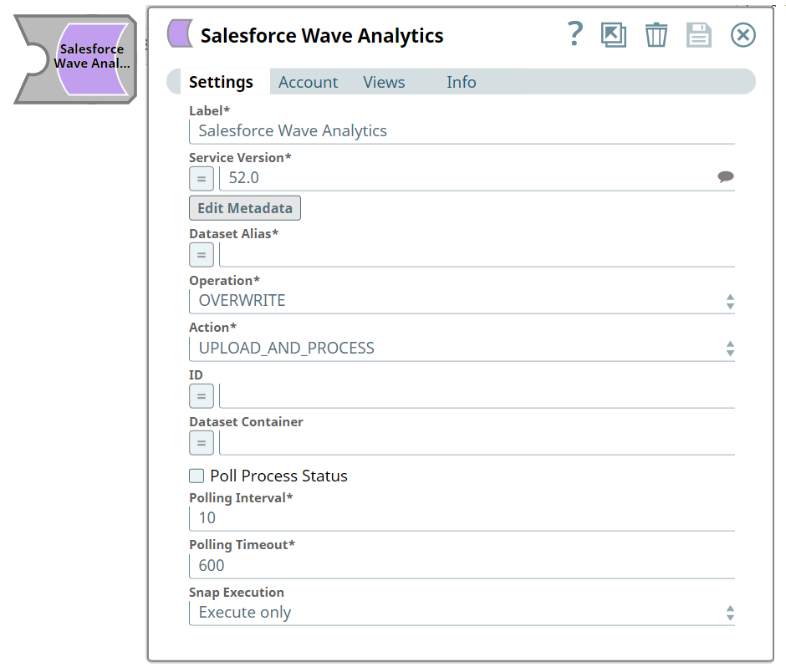Click the Poll Process Status label text
Viewport: 786px width, 672px height.
278,476
